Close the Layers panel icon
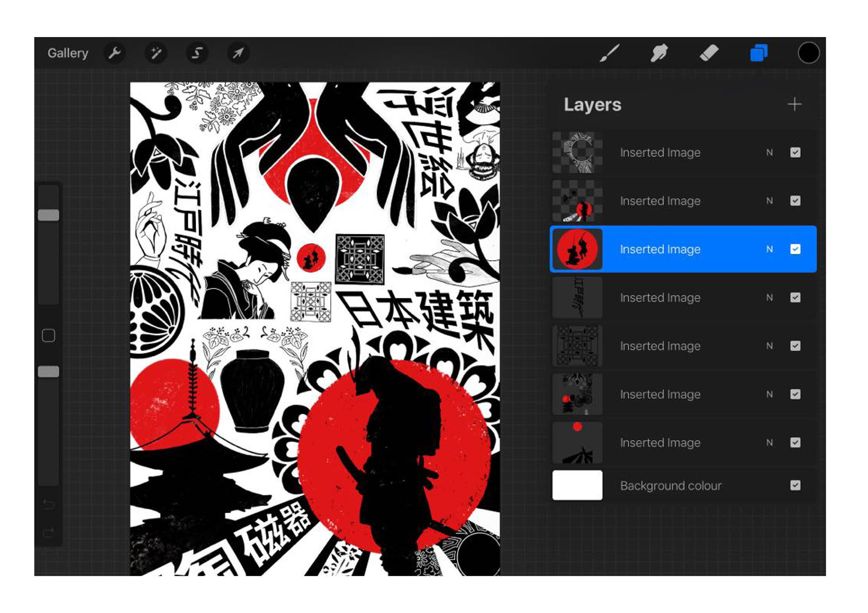Image resolution: width=868 pixels, height=613 pixels. pyautogui.click(x=759, y=53)
